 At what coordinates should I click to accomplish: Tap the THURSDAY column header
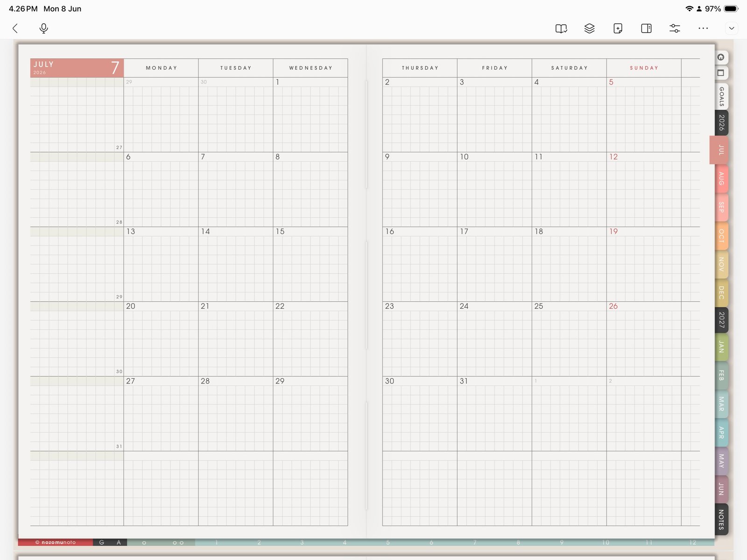420,68
